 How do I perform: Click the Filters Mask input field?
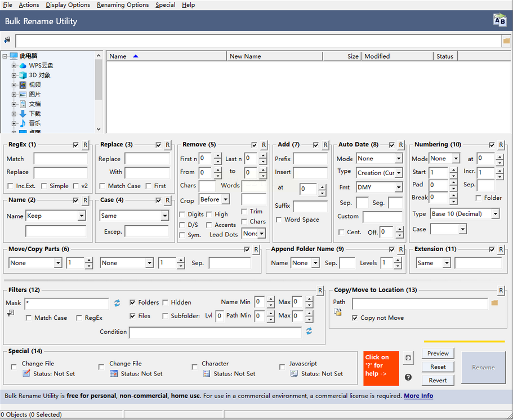[67, 303]
